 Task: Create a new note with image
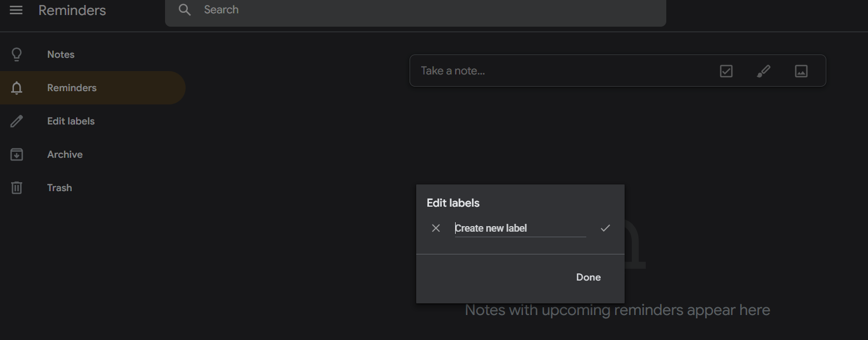[801, 71]
